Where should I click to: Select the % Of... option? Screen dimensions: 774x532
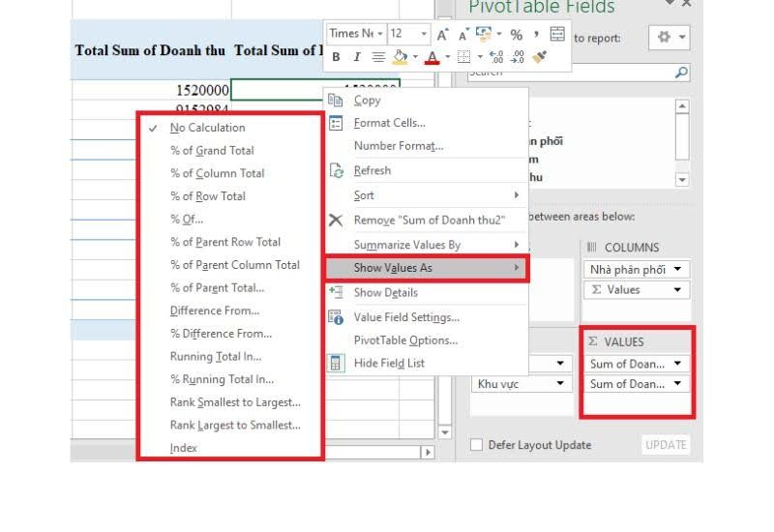point(230,220)
